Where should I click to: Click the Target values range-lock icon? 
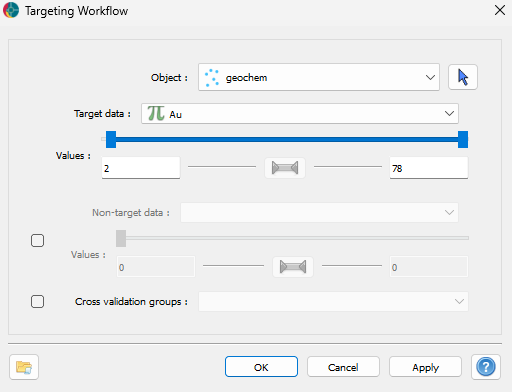(x=285, y=168)
